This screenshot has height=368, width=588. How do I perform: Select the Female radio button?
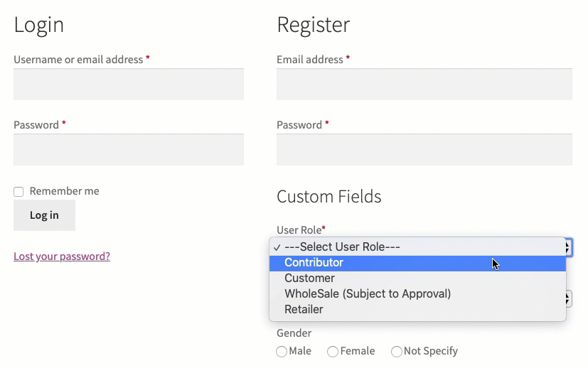click(333, 352)
